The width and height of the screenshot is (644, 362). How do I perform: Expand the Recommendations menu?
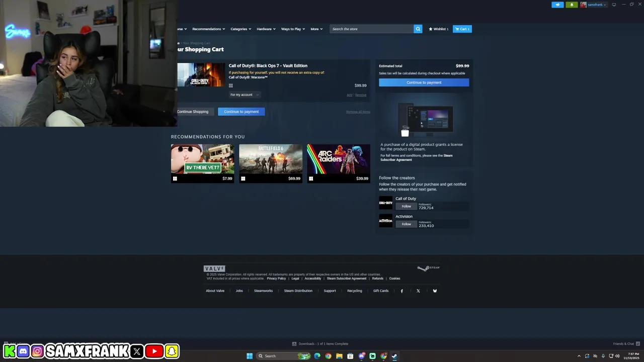tap(208, 29)
